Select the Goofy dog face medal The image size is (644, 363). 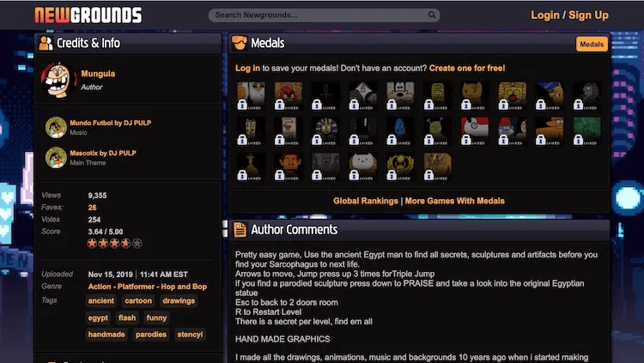pos(400,95)
